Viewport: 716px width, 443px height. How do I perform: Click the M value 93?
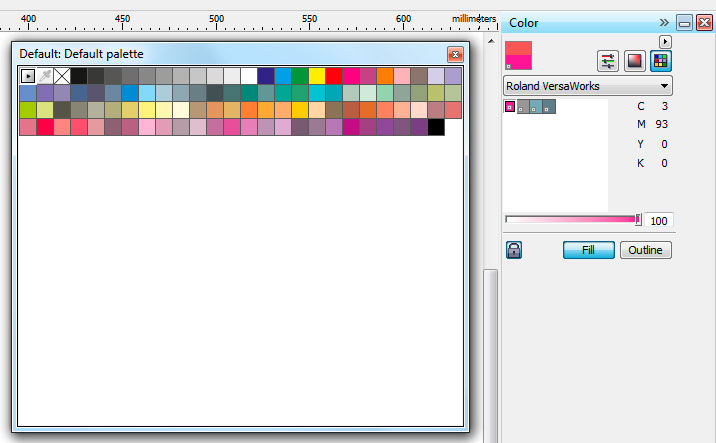pyautogui.click(x=661, y=124)
